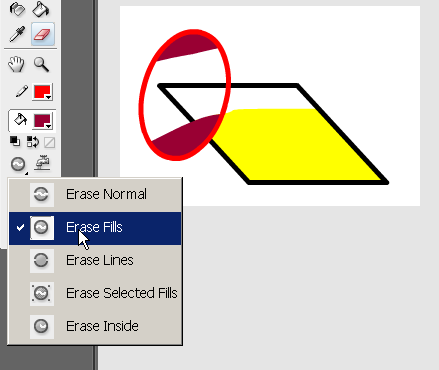The width and height of the screenshot is (439, 370).
Task: Select the Eyedropper tool
Action: tap(17, 34)
